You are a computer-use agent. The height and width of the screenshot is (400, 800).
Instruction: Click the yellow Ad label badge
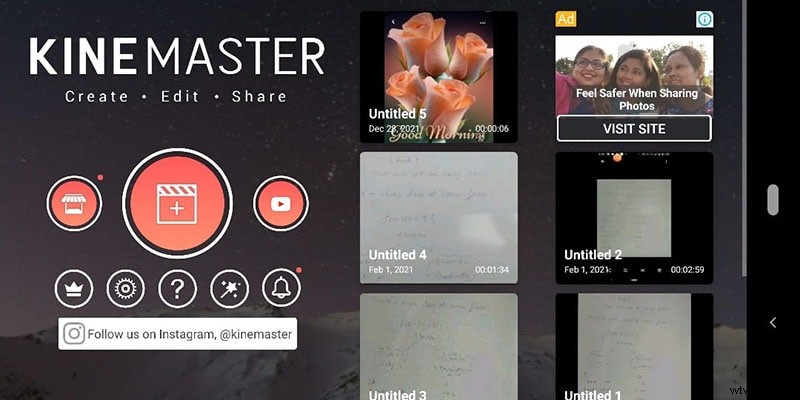pyautogui.click(x=565, y=19)
